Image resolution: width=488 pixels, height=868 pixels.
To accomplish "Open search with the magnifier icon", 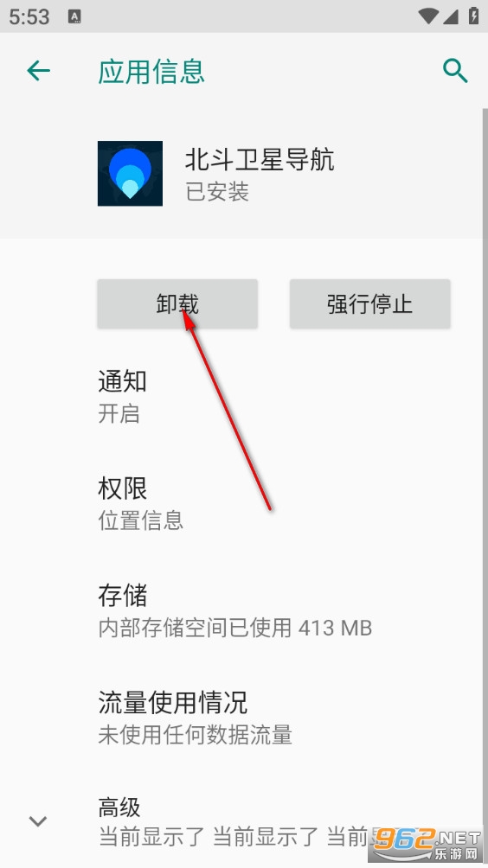I will [x=455, y=72].
